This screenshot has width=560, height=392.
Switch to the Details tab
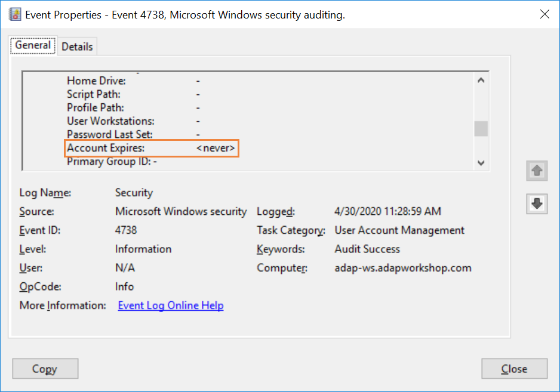click(77, 47)
